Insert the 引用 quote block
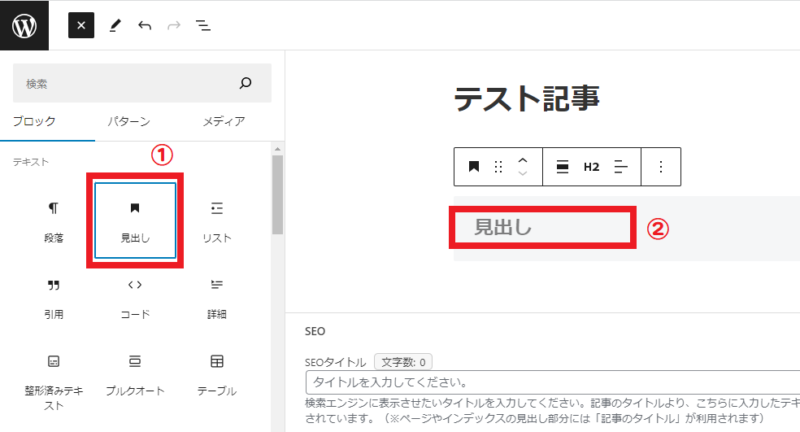Viewport: 800px width, 432px height. (x=54, y=297)
